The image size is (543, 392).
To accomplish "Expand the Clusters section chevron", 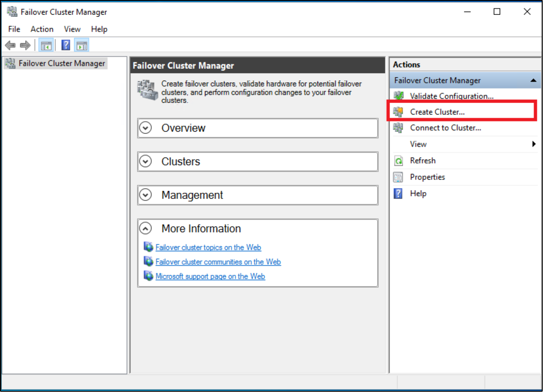I will point(145,162).
